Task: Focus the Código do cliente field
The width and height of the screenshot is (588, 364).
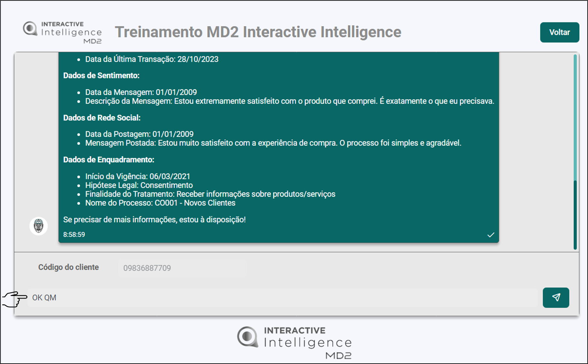Action: click(182, 268)
